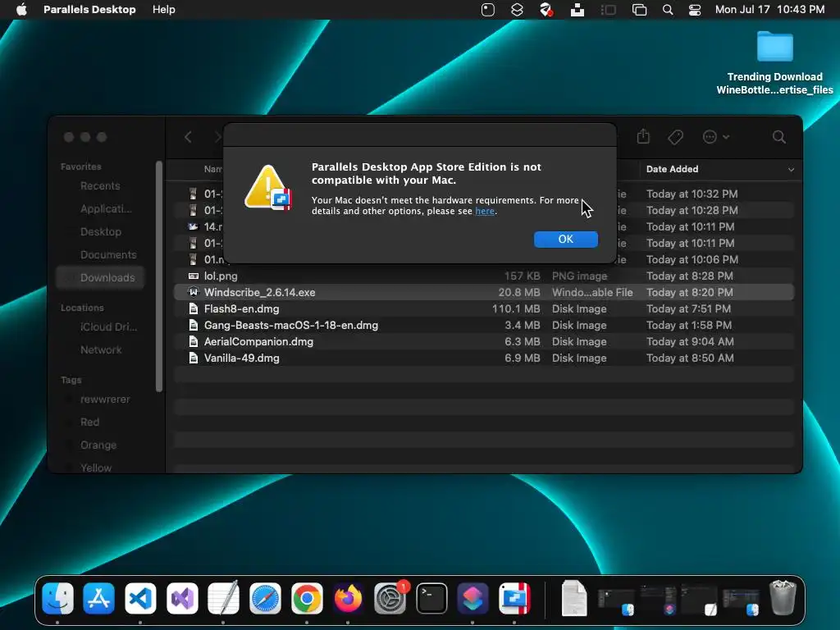Click the Tags icon in the Finder toolbar
Viewport: 840px width, 630px height.
click(x=676, y=137)
